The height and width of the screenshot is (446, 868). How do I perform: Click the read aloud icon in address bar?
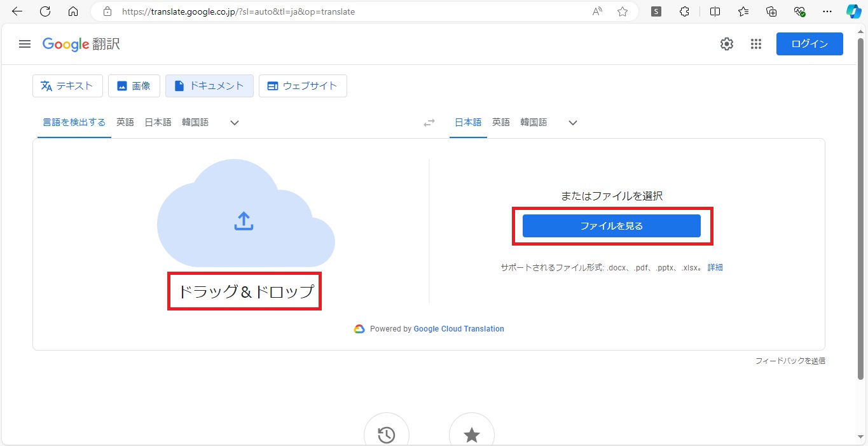tap(597, 11)
